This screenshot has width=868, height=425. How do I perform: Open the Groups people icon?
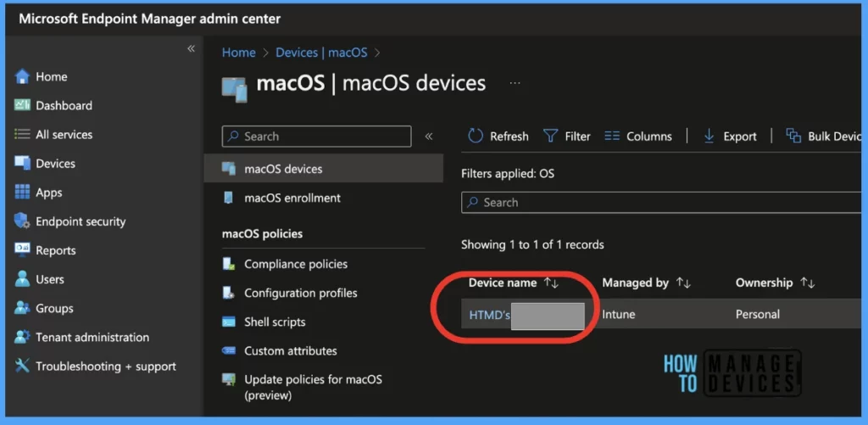click(x=22, y=308)
